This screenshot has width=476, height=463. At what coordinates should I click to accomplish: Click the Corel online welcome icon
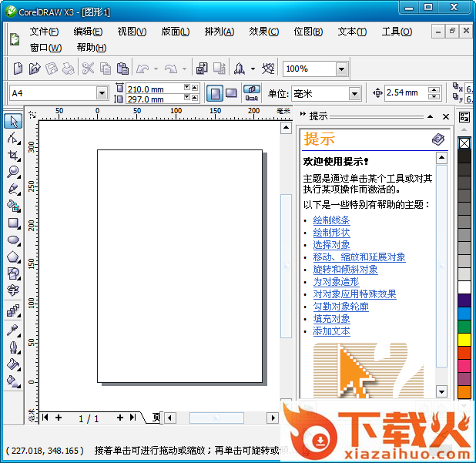pyautogui.click(x=268, y=69)
